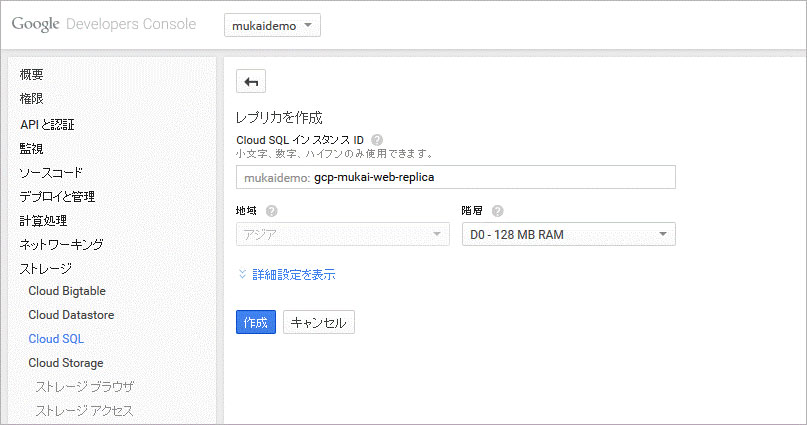The width and height of the screenshot is (807, 425).
Task: Open help icon next to 階層 label
Action: click(497, 211)
